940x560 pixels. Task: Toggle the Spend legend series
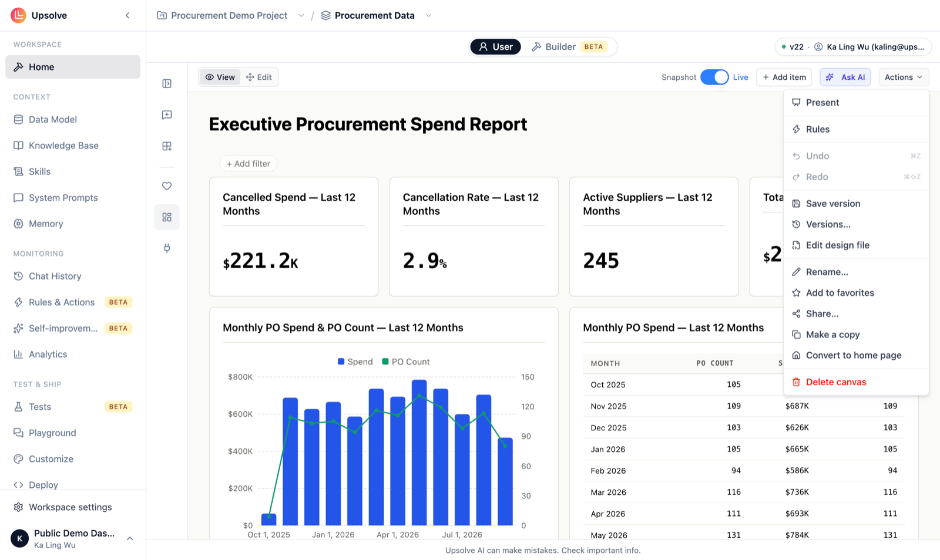click(x=355, y=362)
